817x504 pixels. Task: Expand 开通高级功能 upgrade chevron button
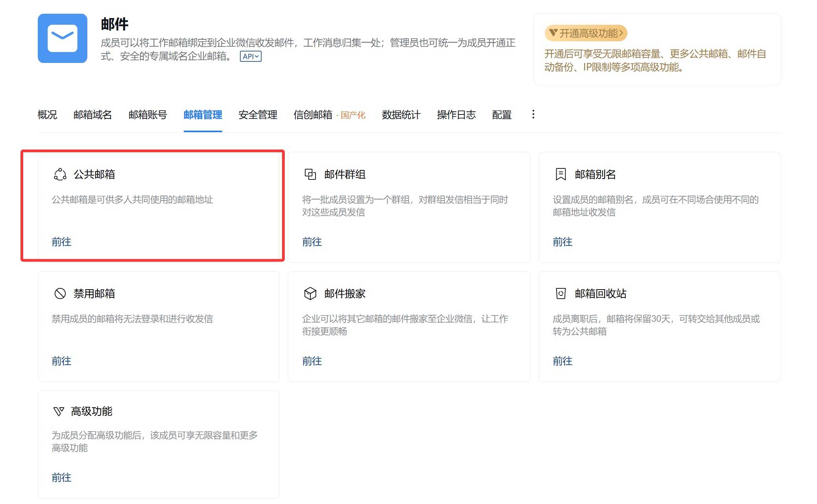(x=586, y=33)
